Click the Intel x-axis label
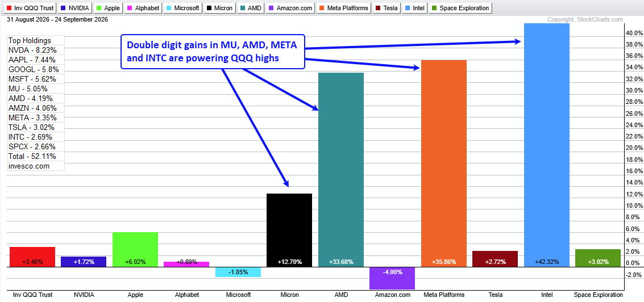Screen dimensions: 644x302 [x=546, y=295]
